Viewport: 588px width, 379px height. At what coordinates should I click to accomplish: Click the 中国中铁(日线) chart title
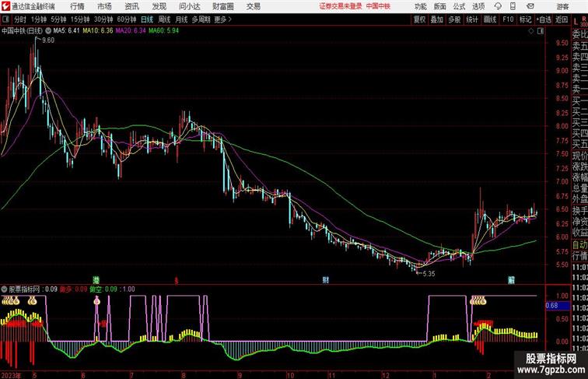22,31
